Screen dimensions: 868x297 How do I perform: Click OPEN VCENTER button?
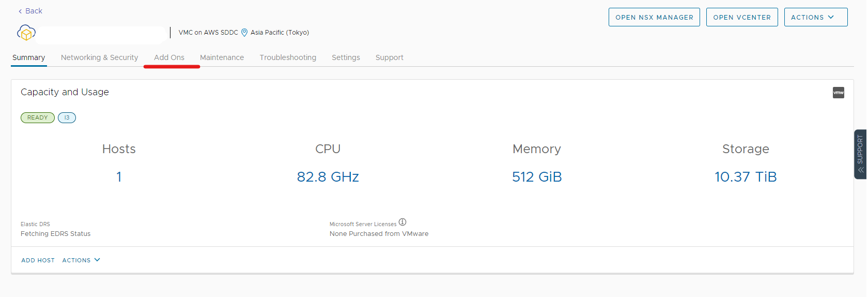pyautogui.click(x=741, y=17)
